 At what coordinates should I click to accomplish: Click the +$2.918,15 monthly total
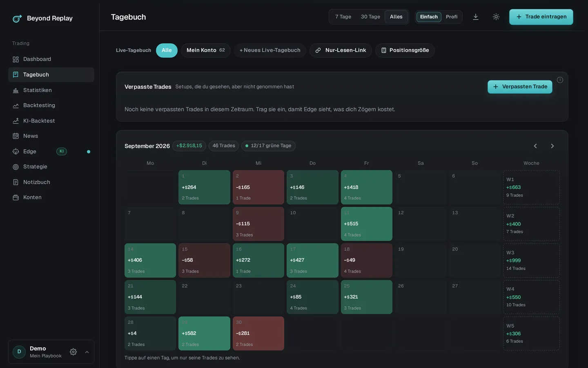pos(189,146)
